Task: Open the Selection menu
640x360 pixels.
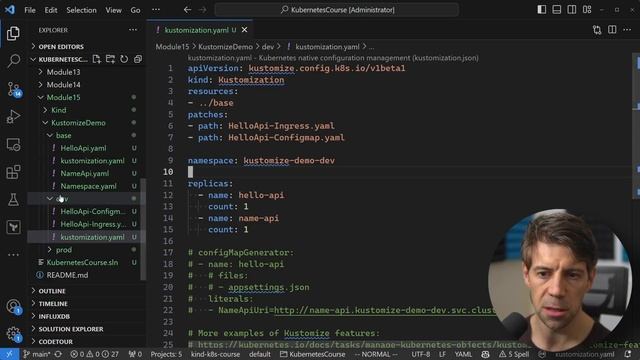Action: [x=81, y=10]
